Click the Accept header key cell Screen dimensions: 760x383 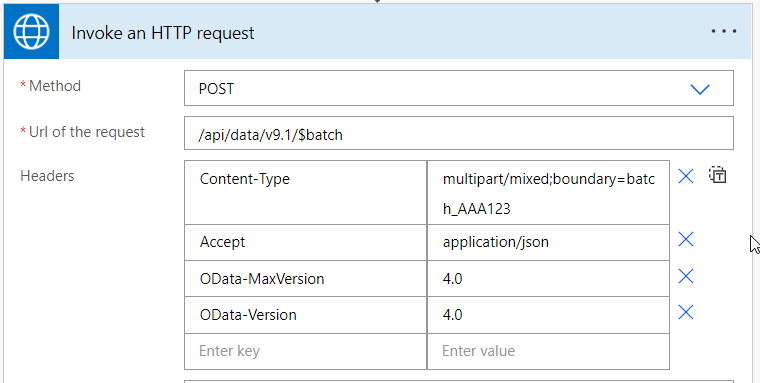pos(305,242)
